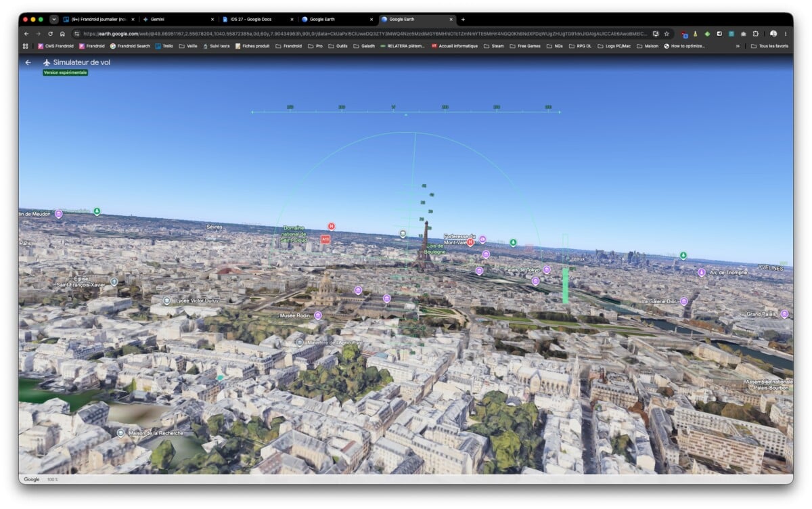Expand the Maison bookmarks folder
The height and width of the screenshot is (509, 812).
tap(648, 46)
